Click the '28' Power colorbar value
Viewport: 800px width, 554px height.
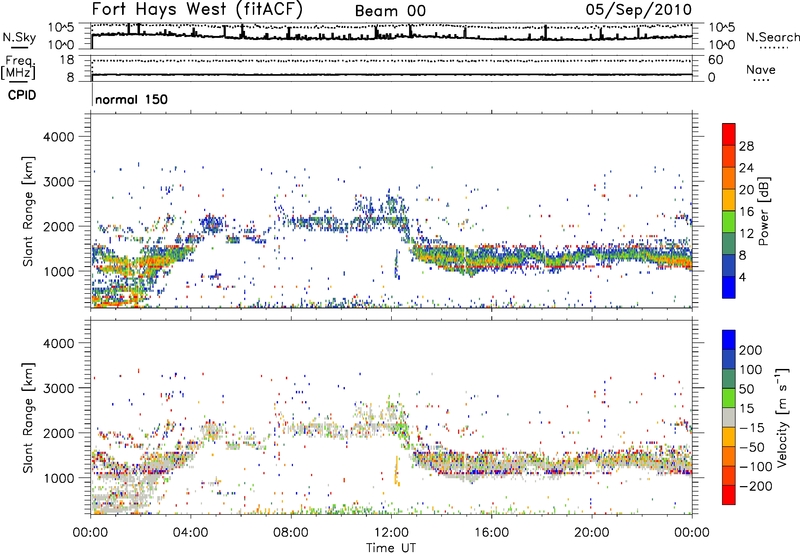click(x=746, y=146)
